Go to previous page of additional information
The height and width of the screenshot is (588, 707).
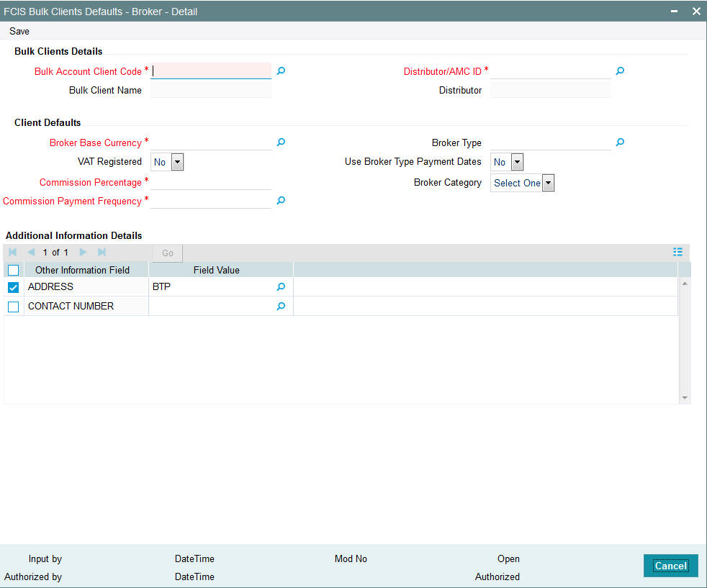[31, 253]
